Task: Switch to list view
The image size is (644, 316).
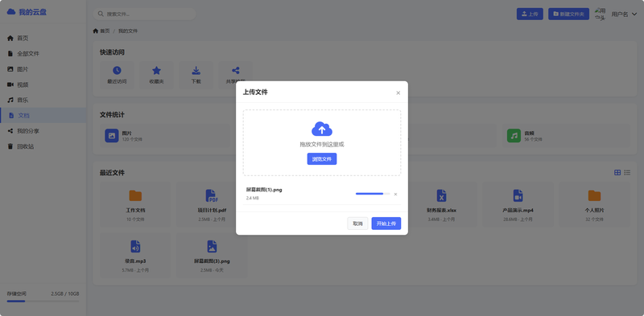Action: pos(627,172)
